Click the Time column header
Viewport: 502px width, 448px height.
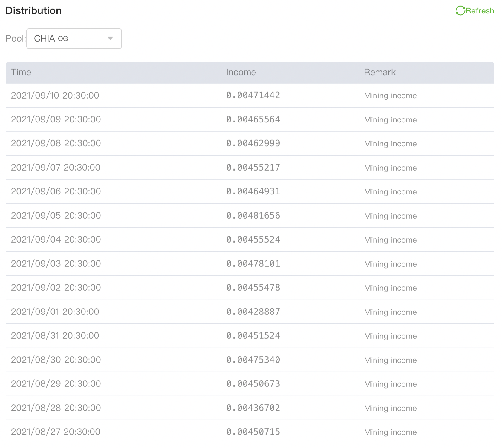point(21,72)
